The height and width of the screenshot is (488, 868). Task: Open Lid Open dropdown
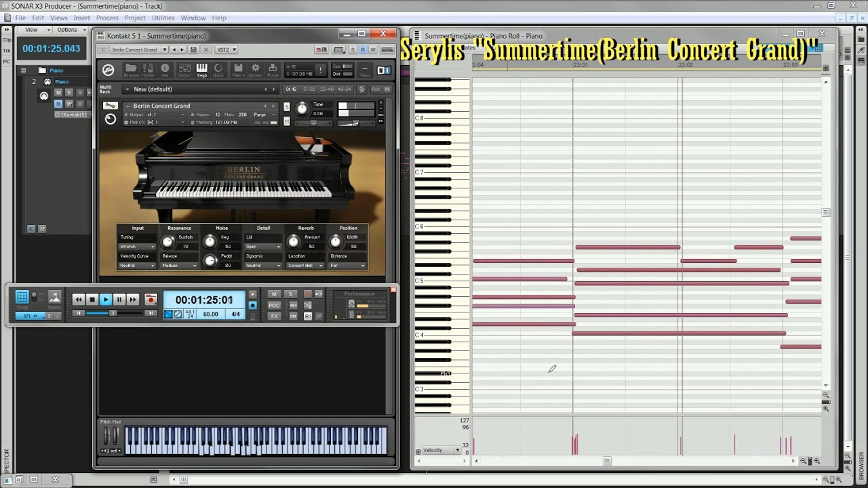click(x=263, y=247)
